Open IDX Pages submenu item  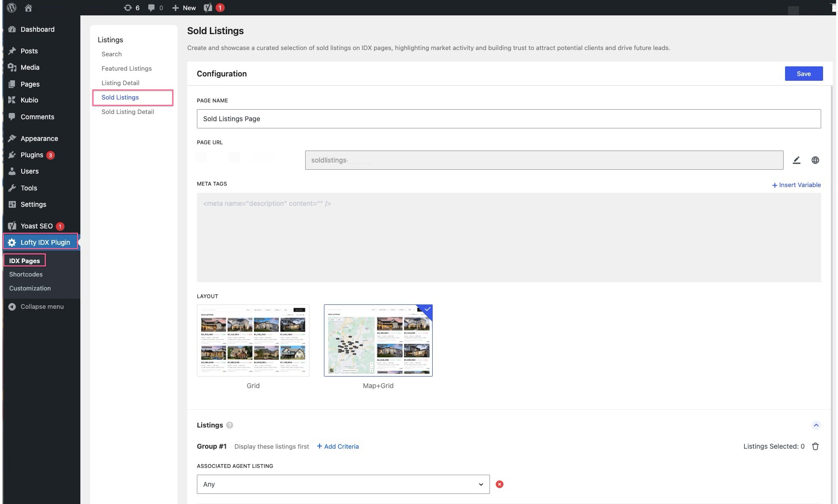point(25,261)
